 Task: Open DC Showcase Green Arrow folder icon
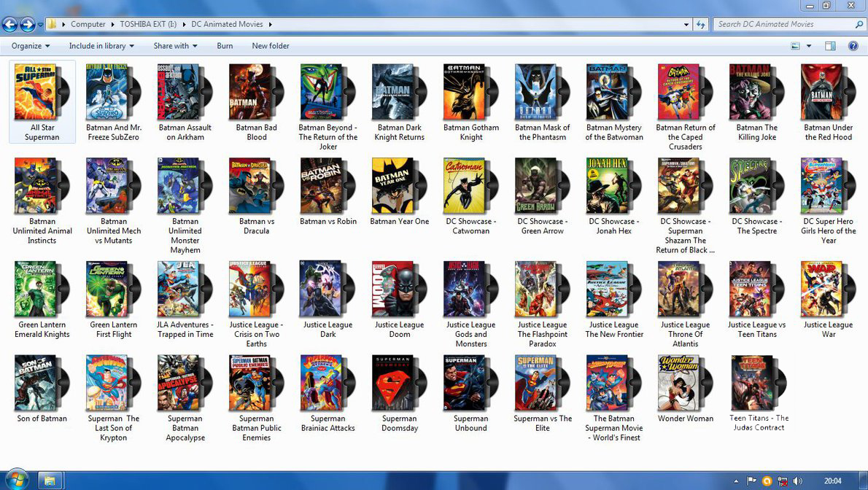(x=542, y=186)
